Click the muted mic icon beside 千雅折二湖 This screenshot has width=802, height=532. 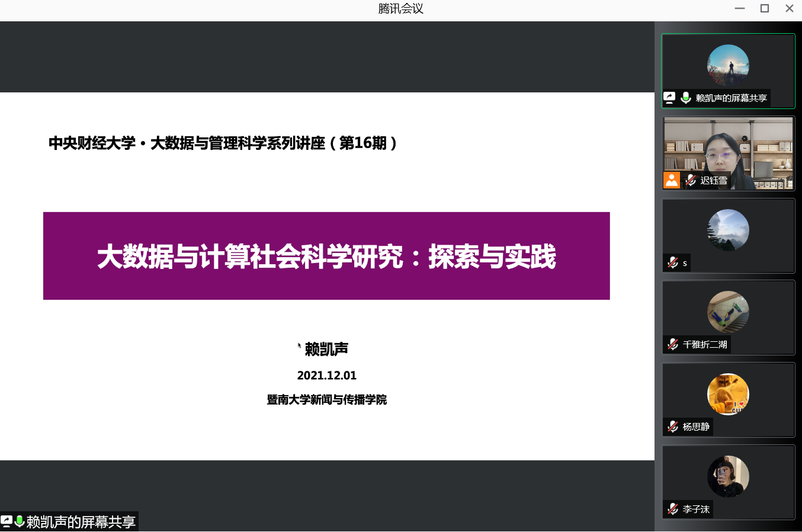coord(673,344)
